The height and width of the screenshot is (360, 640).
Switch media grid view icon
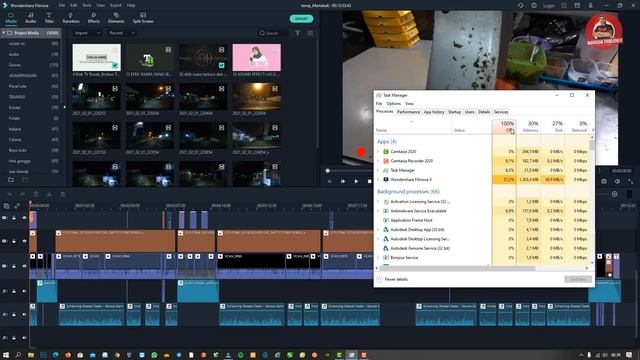[310, 33]
